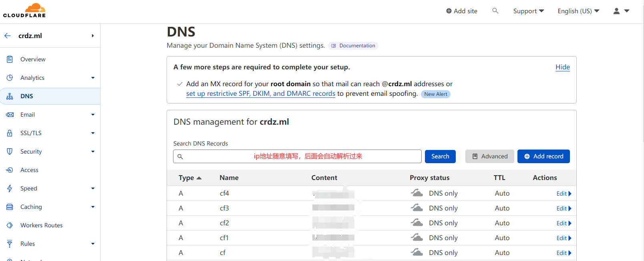Click the Rules funnel icon
This screenshot has width=644, height=261.
pyautogui.click(x=10, y=244)
